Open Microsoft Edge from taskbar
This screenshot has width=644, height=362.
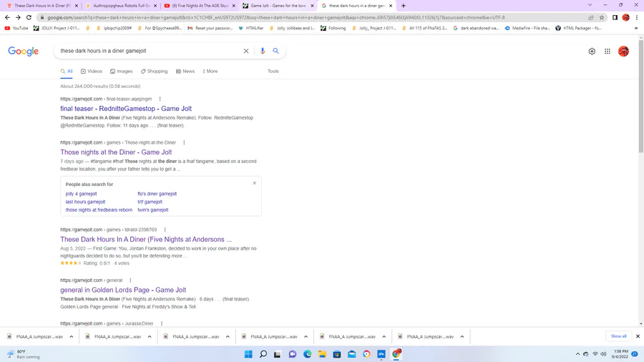click(307, 354)
